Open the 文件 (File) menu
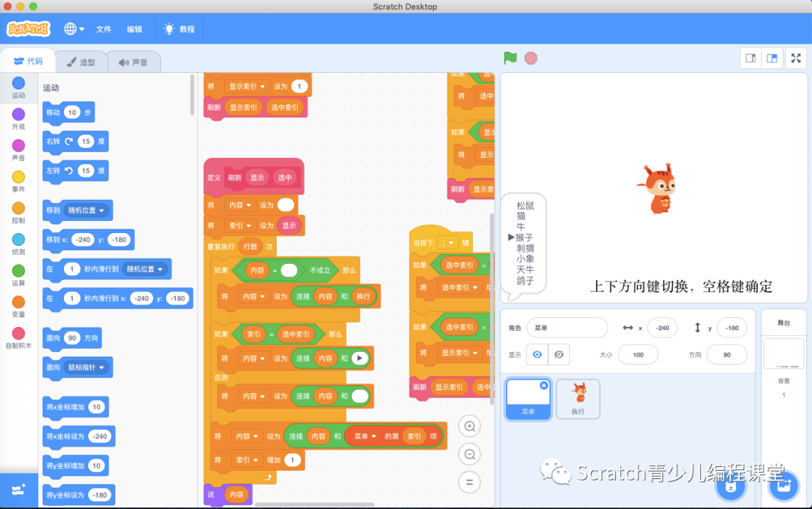The image size is (812, 509). coord(104,29)
